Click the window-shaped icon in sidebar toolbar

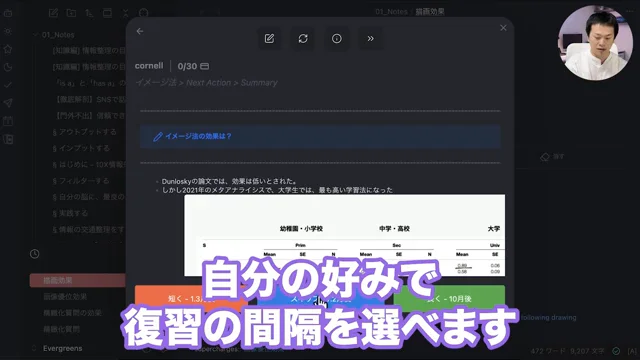pos(107,13)
